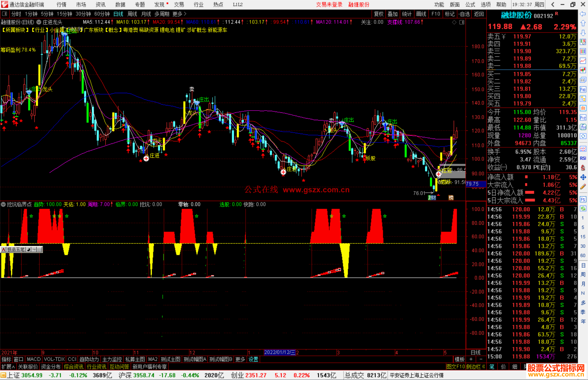Open the intraday trend line chart icon

coord(583,61)
